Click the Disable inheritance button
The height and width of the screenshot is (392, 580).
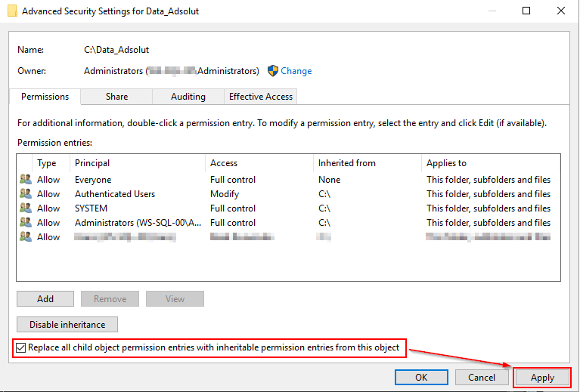pyautogui.click(x=67, y=325)
